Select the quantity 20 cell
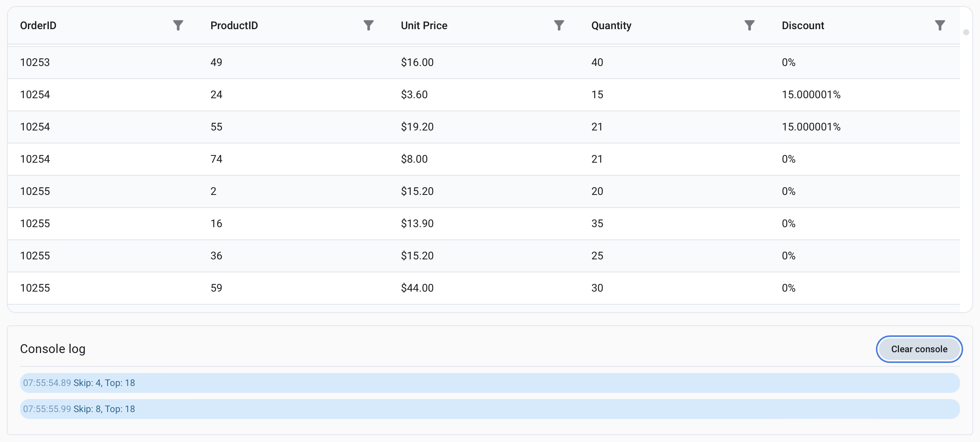Image resolution: width=980 pixels, height=442 pixels. pos(674,191)
